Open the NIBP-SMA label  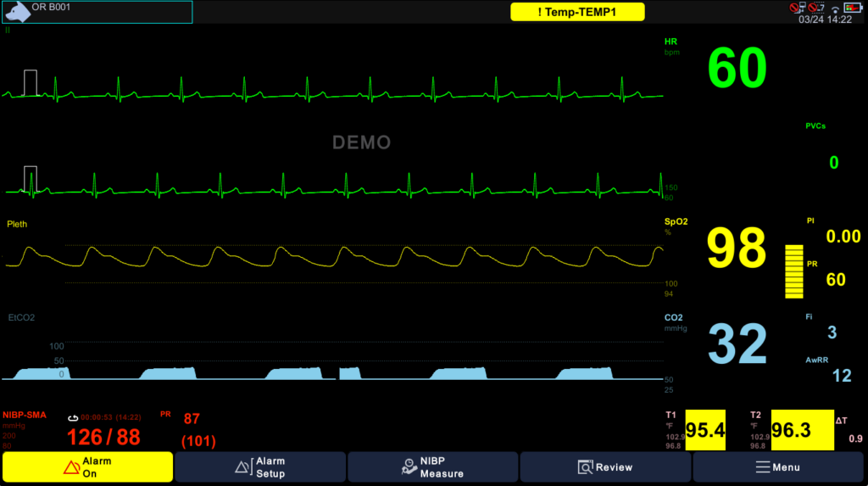[x=25, y=415]
